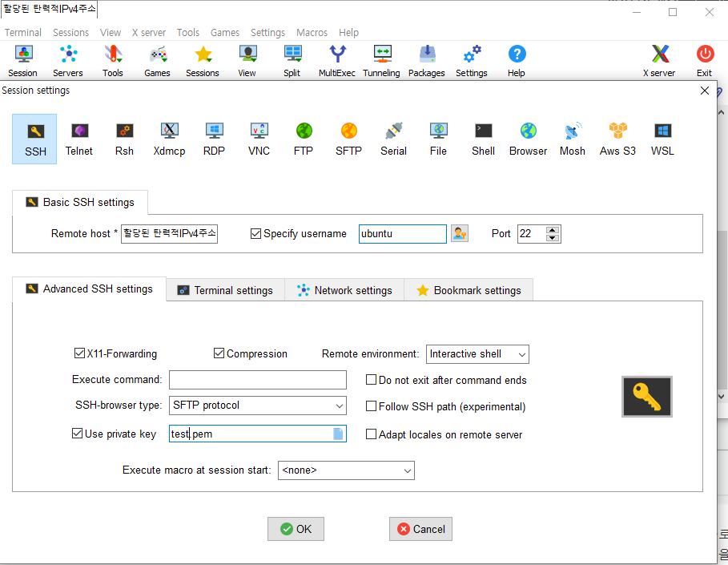Pick the Xdmcp session type
Image resolution: width=728 pixels, height=565 pixels.
pos(170,139)
